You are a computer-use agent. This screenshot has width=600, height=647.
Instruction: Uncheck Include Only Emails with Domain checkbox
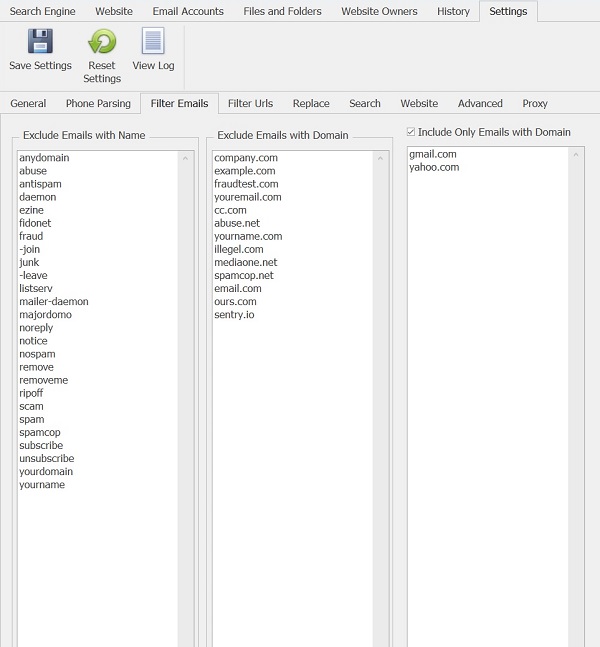[x=411, y=132]
